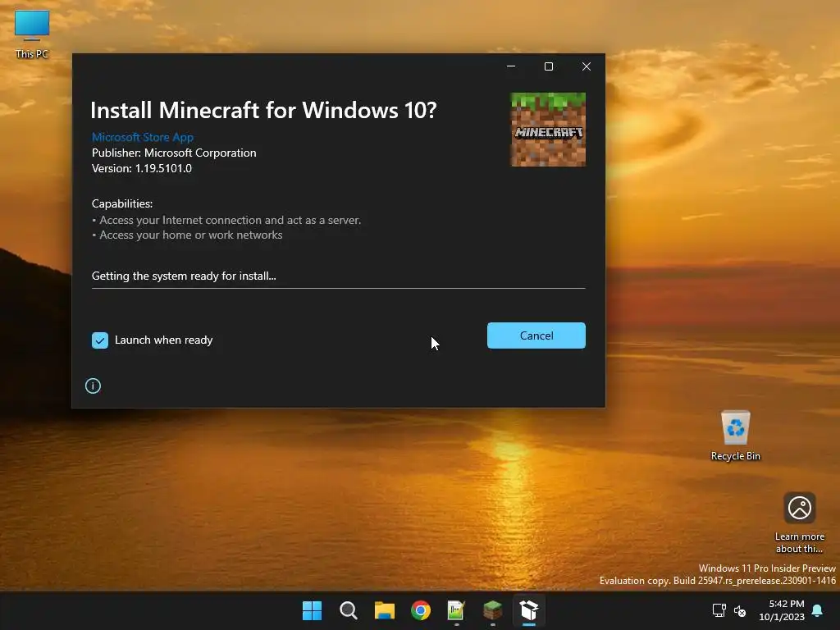Open network status in system tray
Screen dimensions: 840x630
[719, 610]
